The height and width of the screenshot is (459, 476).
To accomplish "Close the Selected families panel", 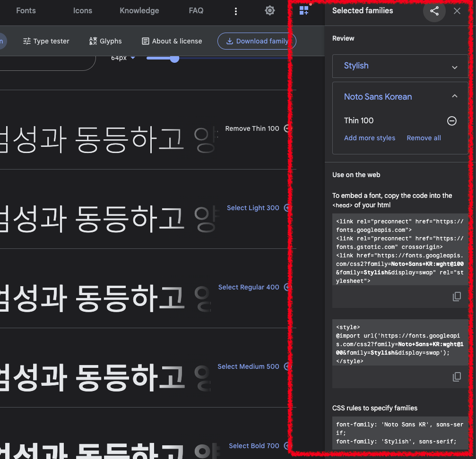I will [x=457, y=11].
